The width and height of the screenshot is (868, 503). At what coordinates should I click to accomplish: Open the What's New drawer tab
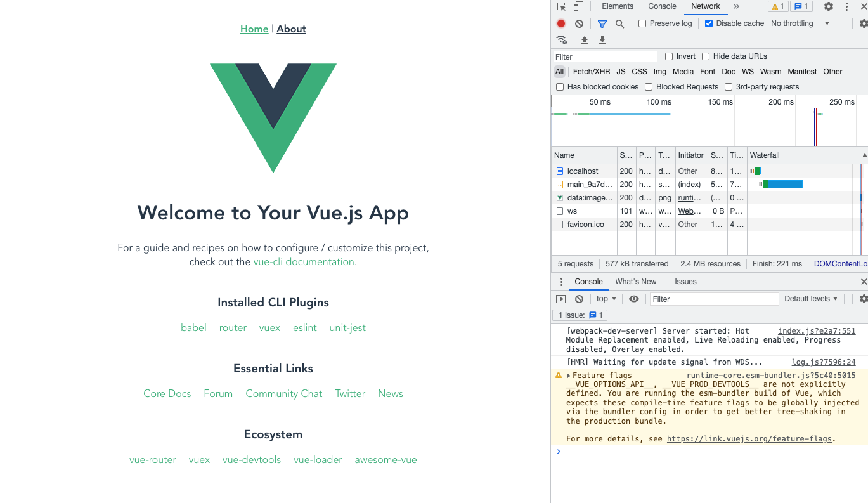pos(636,282)
